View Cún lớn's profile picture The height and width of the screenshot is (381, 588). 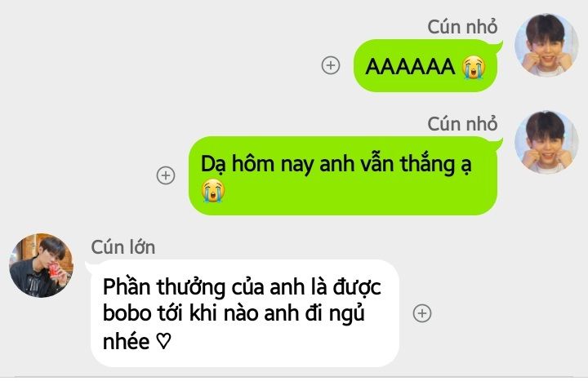[41, 265]
